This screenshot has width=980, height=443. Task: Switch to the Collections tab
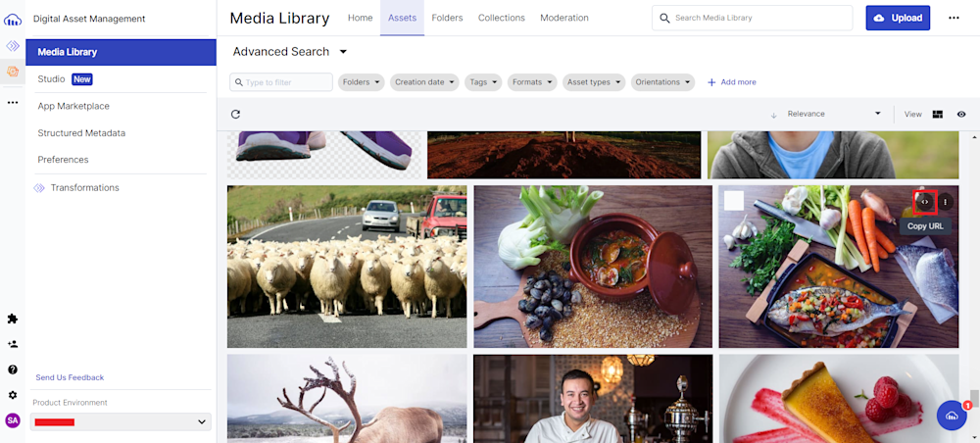[501, 18]
